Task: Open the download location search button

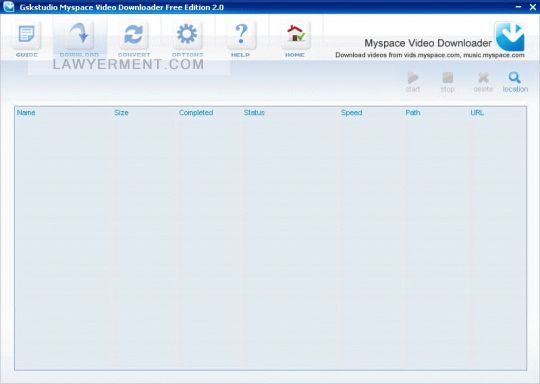Action: point(515,82)
